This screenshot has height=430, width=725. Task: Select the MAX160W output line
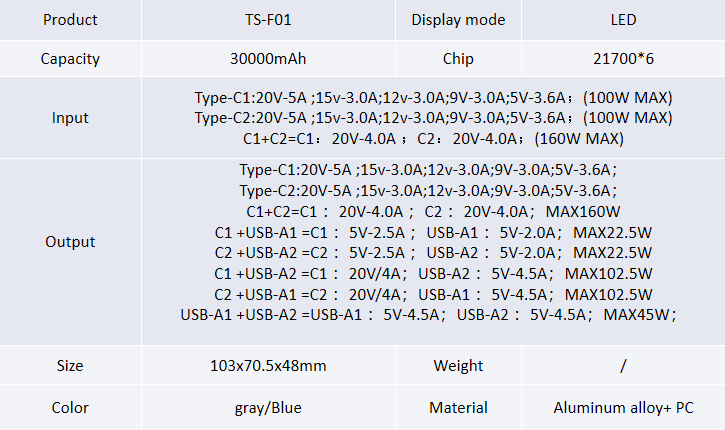[x=433, y=212]
